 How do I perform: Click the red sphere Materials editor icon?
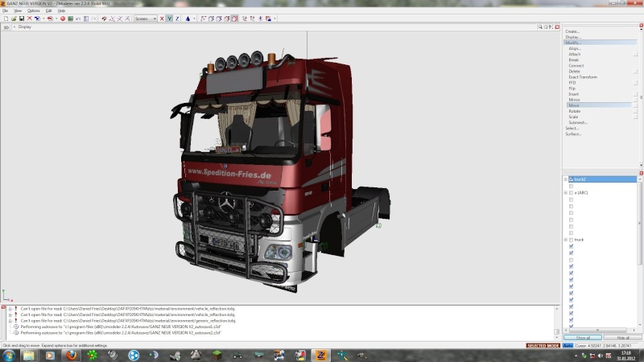coord(63,19)
